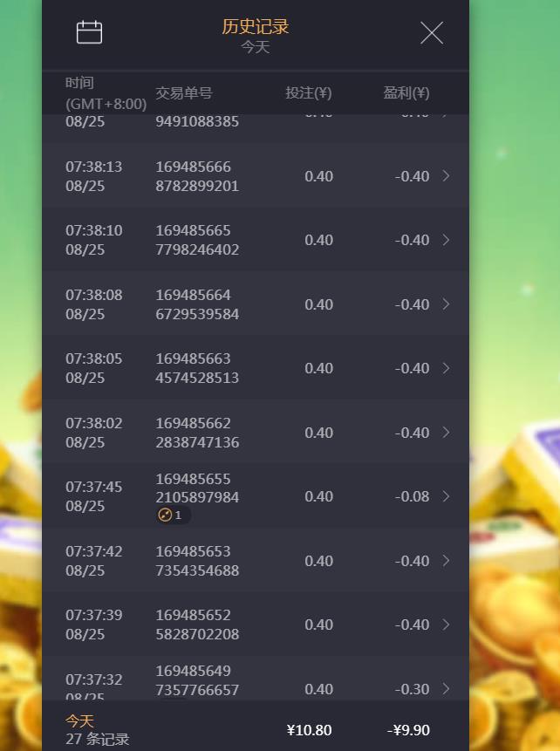The height and width of the screenshot is (751, 560).
Task: Expand details chevron for 07:38:10 record
Action: click(x=446, y=240)
